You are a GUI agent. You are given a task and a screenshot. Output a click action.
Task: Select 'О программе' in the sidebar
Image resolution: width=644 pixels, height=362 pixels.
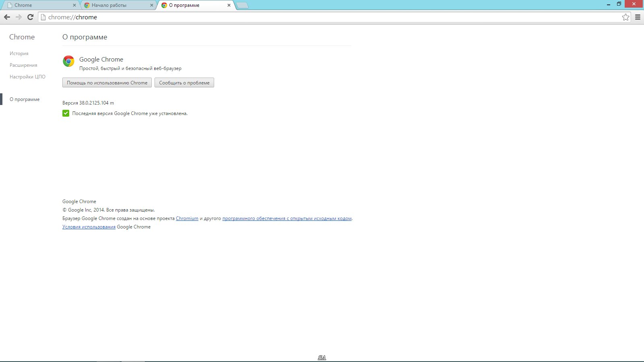25,99
